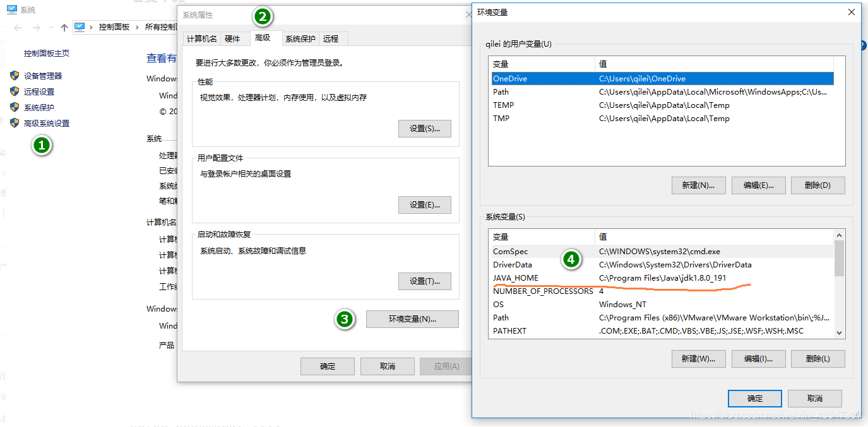Click user variables 变量 column header
This screenshot has width=868, height=427.
point(543,64)
